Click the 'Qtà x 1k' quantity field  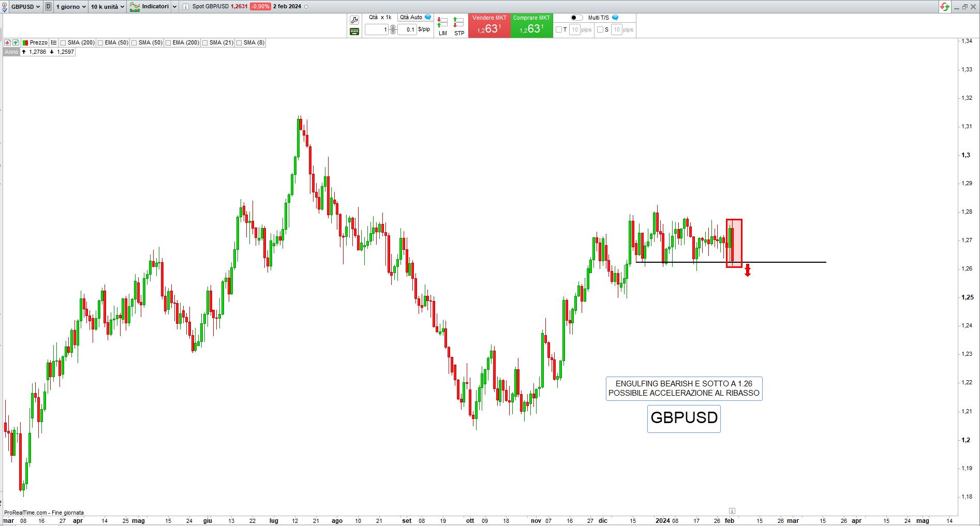coord(377,29)
